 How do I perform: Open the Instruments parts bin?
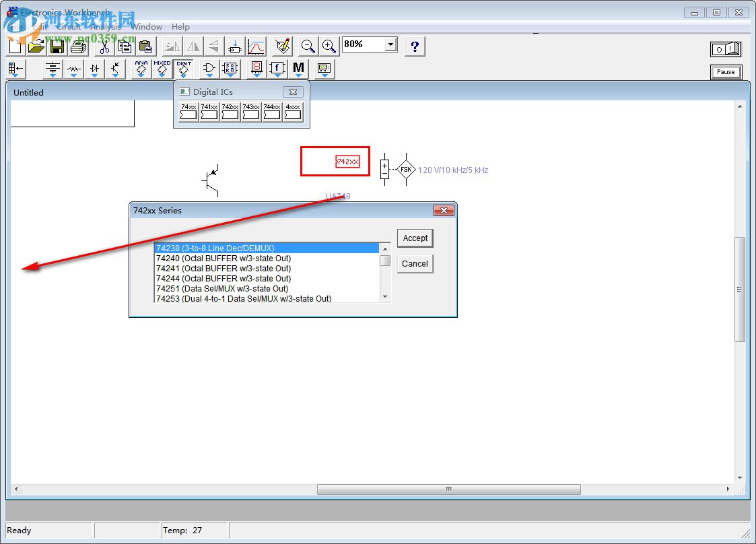[324, 69]
